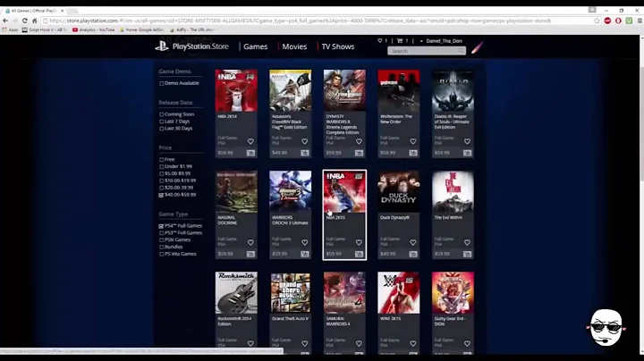Switch to All Games browser tab
This screenshot has width=644, height=361.
tap(35, 11)
